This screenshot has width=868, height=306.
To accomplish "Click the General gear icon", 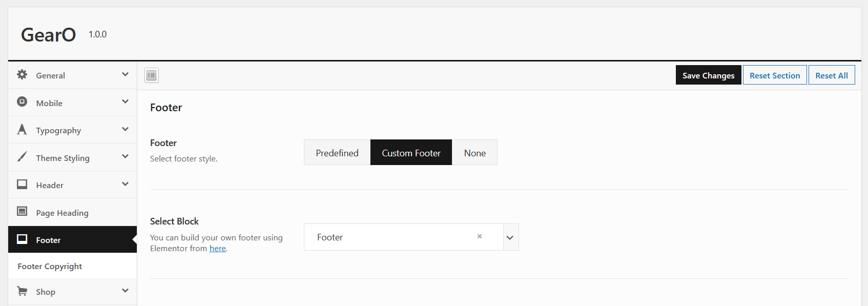I will click(x=22, y=75).
